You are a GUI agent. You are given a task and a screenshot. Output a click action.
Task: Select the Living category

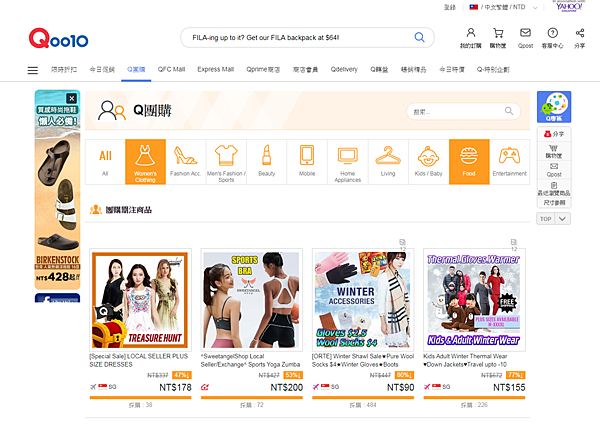coord(388,162)
